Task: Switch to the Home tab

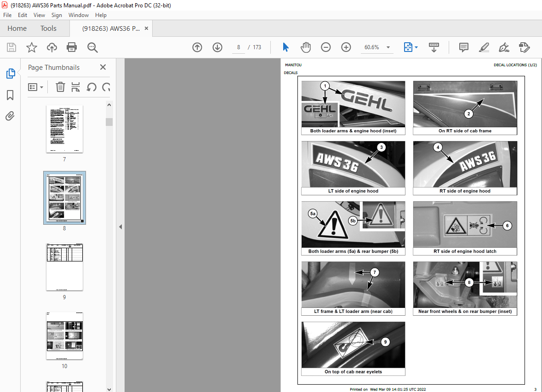Action: 17,28
